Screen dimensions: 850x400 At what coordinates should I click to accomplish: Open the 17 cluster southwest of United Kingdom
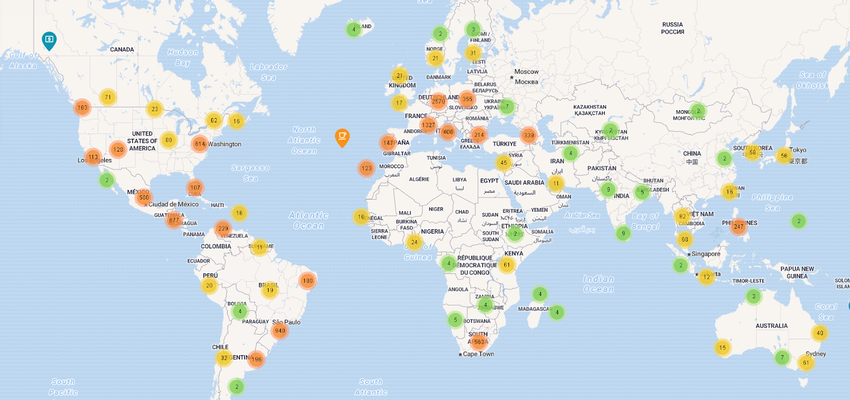pyautogui.click(x=399, y=102)
